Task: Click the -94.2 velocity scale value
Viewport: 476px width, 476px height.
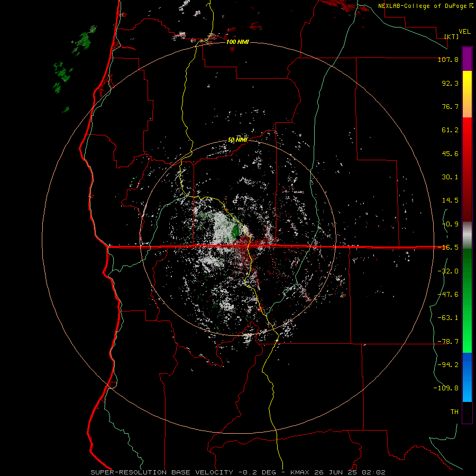Action: click(448, 365)
